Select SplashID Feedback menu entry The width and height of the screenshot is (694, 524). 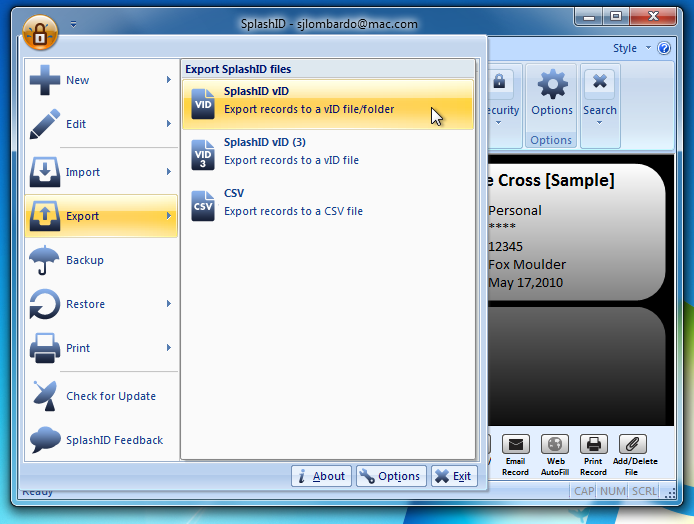coord(101,439)
